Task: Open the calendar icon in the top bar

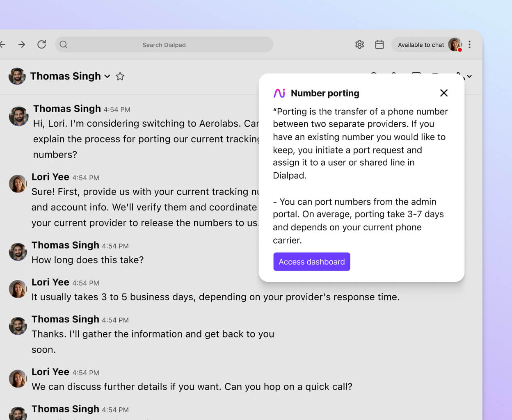Action: tap(379, 45)
